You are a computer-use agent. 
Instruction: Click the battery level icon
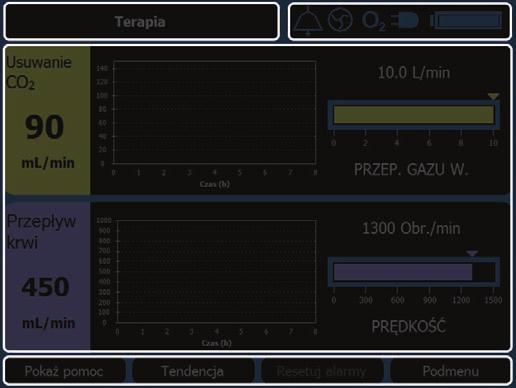pyautogui.click(x=466, y=21)
